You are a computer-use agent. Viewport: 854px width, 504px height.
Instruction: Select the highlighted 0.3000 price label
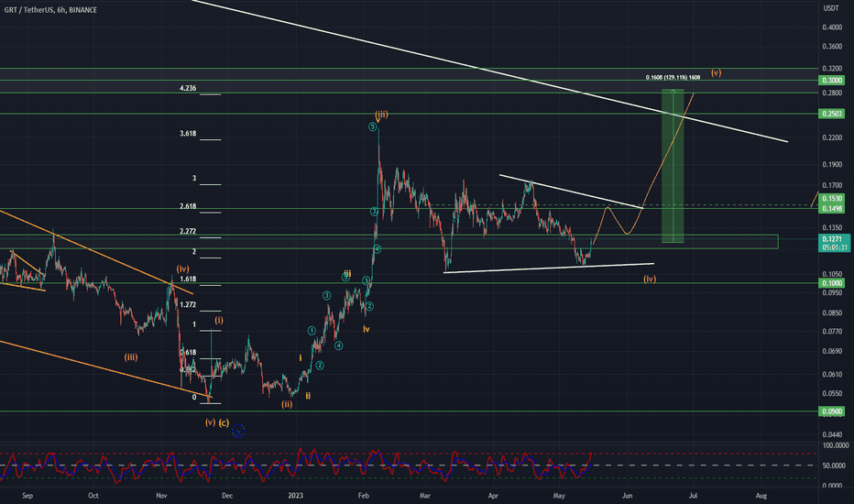[x=832, y=80]
